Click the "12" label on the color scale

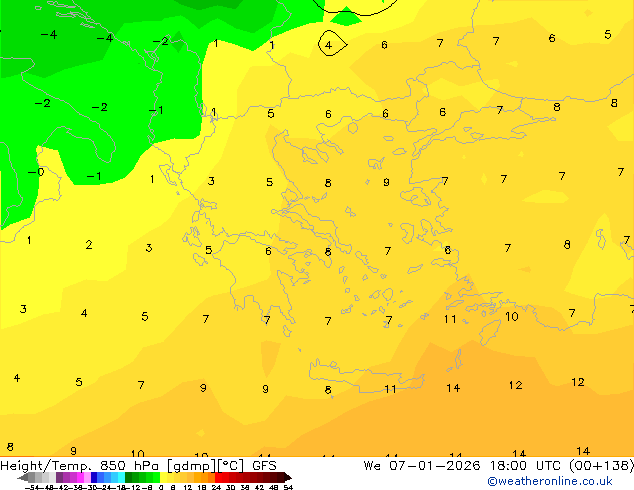click(187, 487)
